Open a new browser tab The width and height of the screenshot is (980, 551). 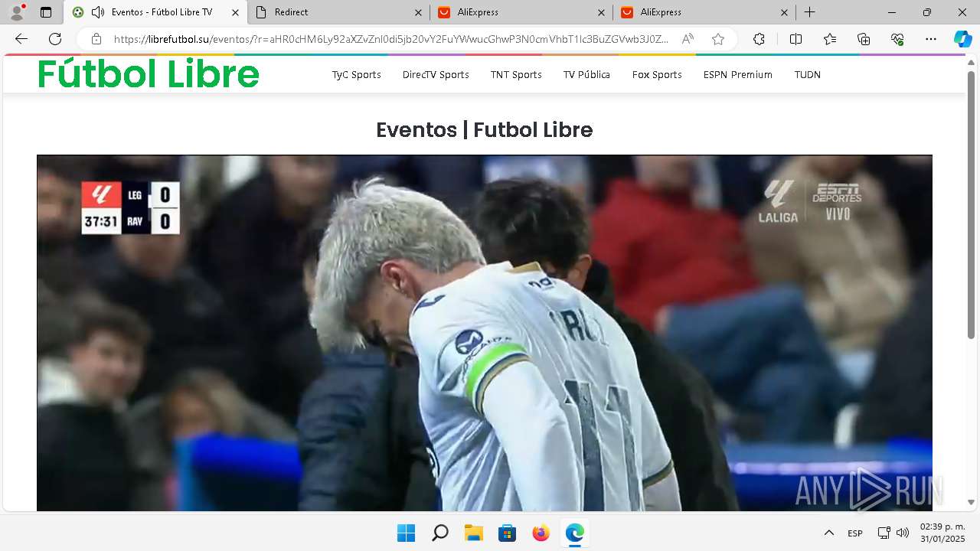coord(809,12)
